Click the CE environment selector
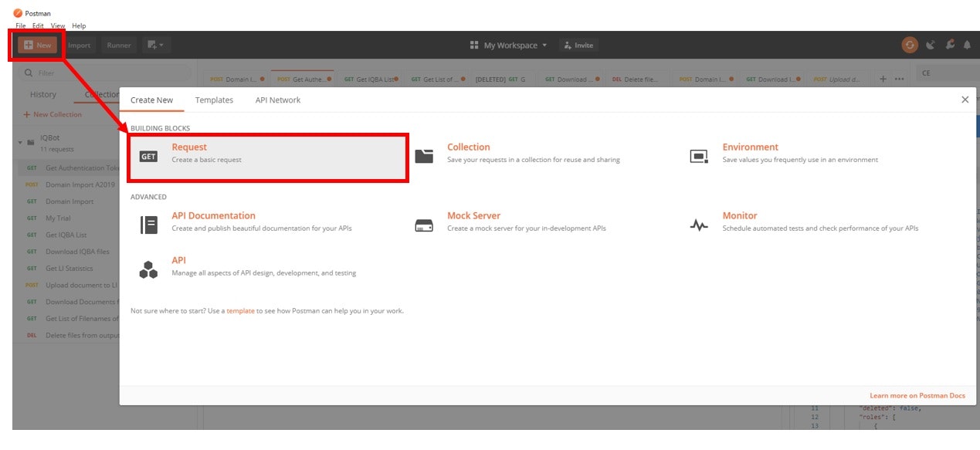Viewport: 980px width, 450px height. point(948,73)
